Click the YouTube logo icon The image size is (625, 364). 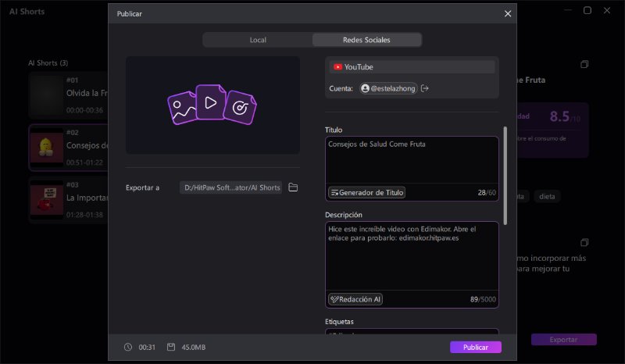point(337,67)
